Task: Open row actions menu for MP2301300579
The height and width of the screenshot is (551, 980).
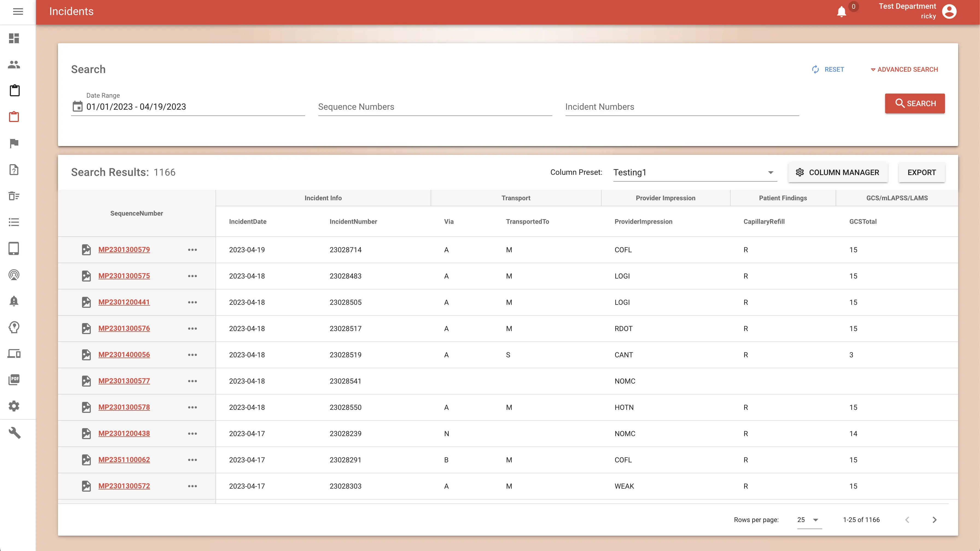Action: click(x=192, y=250)
